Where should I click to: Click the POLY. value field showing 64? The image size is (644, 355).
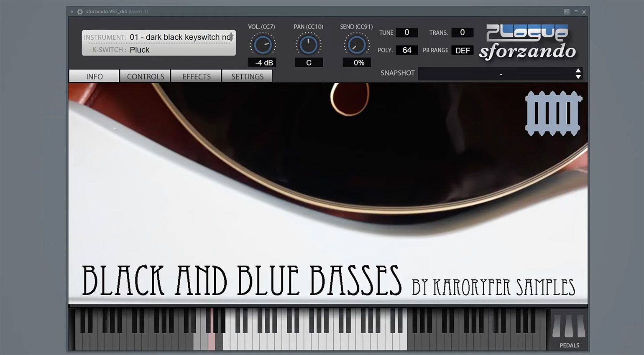[406, 51]
